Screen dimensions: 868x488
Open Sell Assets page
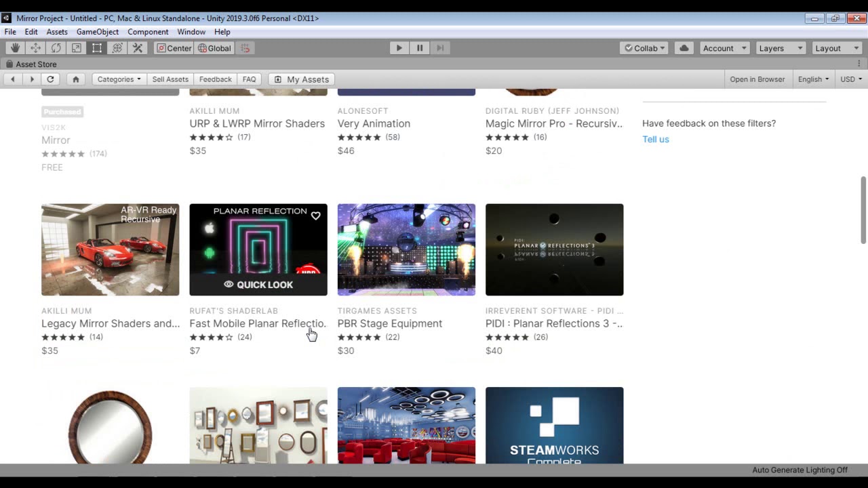point(170,79)
